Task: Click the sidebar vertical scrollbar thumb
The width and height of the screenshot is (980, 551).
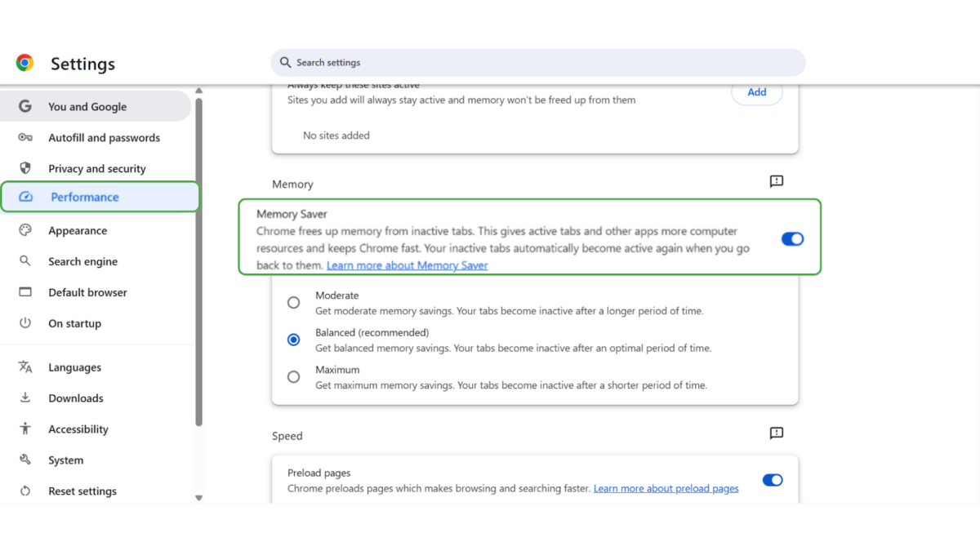Action: 198,261
